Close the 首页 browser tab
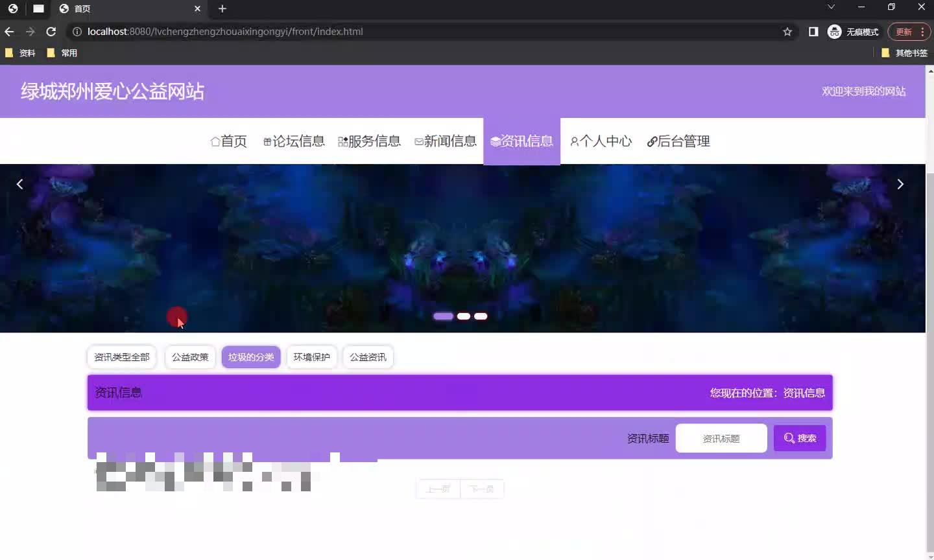The image size is (934, 560). tap(197, 8)
